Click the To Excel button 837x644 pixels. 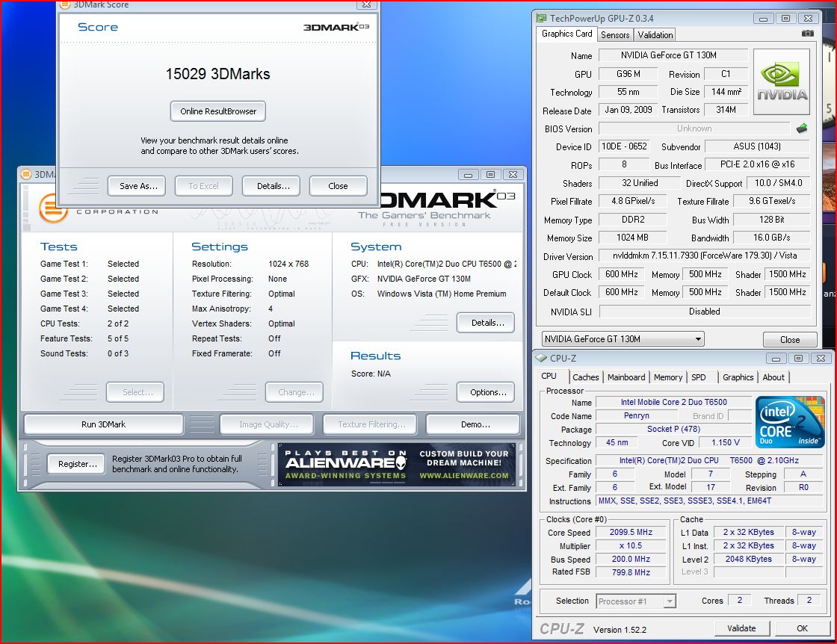(203, 186)
